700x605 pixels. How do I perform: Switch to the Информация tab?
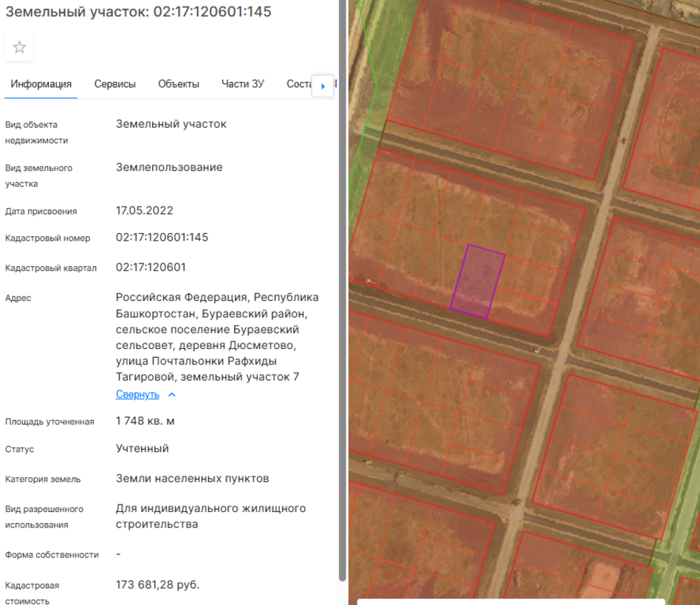pos(41,84)
